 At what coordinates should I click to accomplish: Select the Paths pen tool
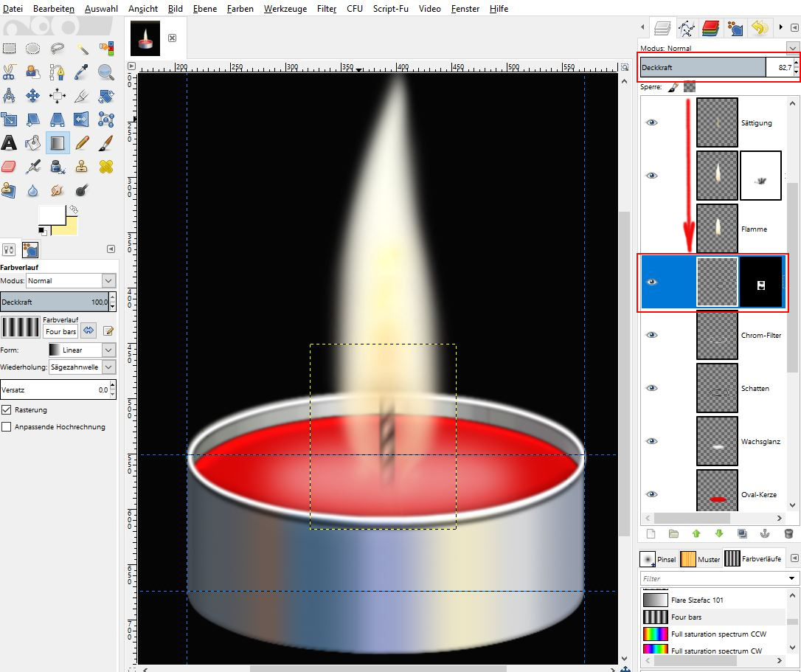tap(58, 72)
